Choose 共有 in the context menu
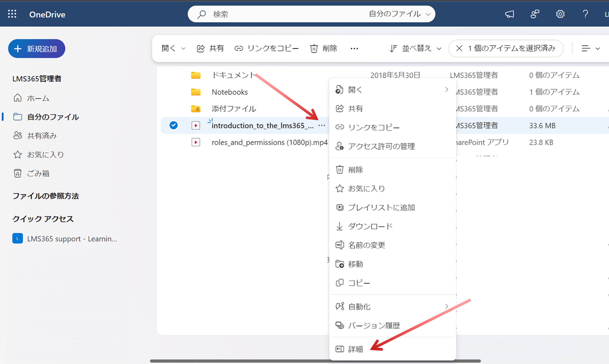 click(x=392, y=108)
